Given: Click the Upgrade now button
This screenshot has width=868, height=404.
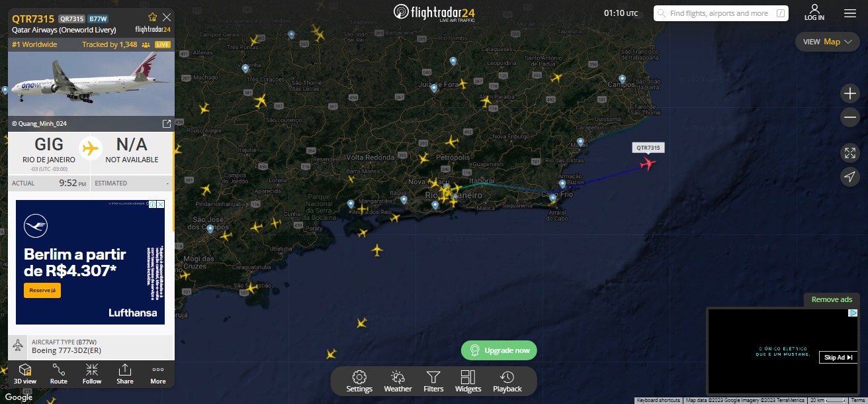Looking at the screenshot, I should (x=499, y=350).
